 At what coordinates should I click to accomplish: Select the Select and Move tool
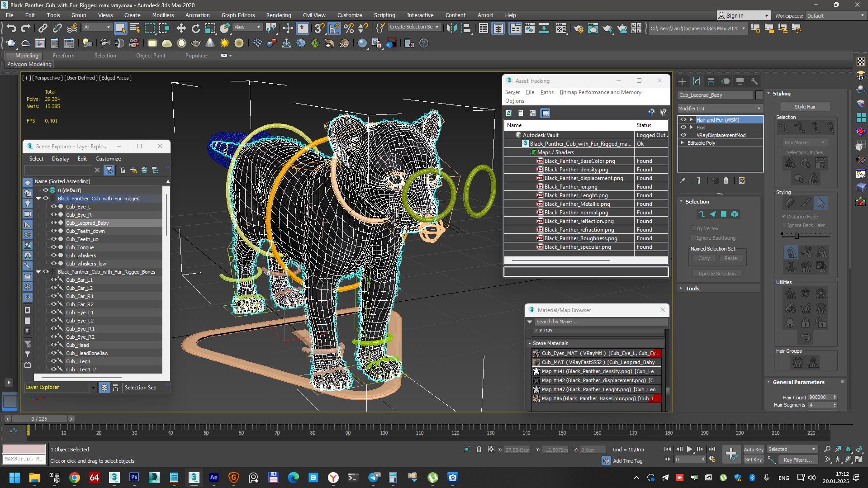click(x=181, y=28)
